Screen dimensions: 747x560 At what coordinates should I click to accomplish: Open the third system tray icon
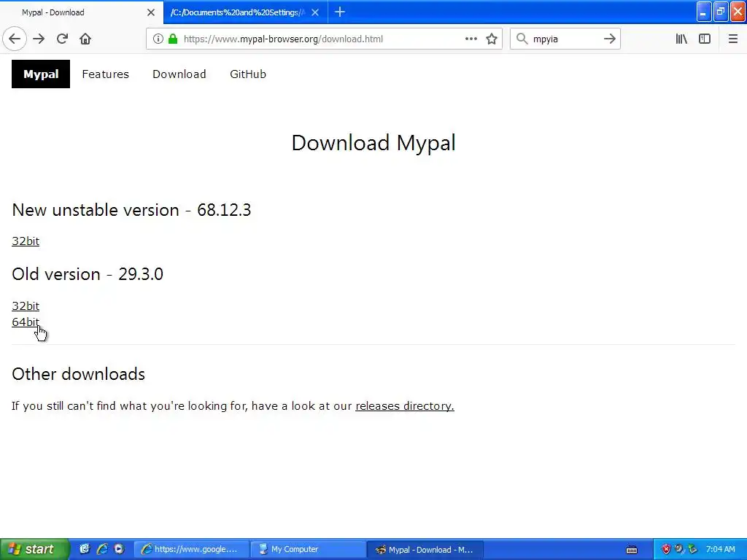click(692, 549)
